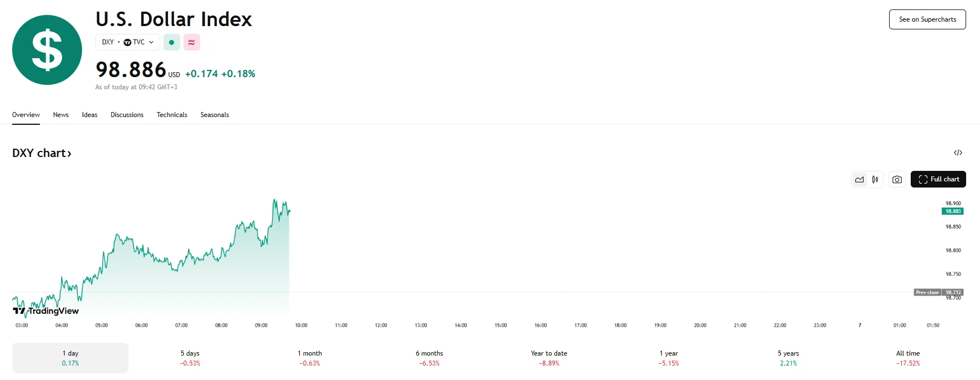The height and width of the screenshot is (380, 980).
Task: Select the 5 years range
Action: (788, 358)
